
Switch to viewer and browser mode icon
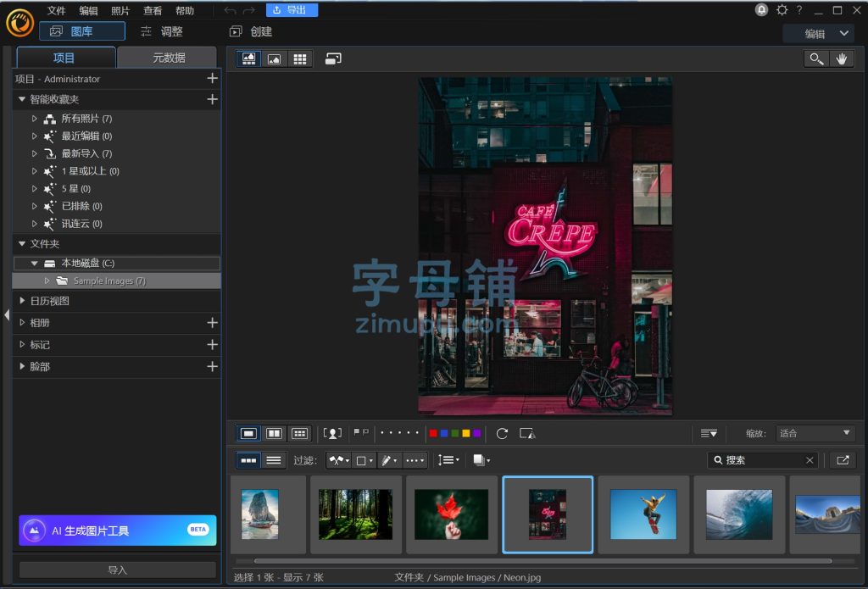point(248,58)
